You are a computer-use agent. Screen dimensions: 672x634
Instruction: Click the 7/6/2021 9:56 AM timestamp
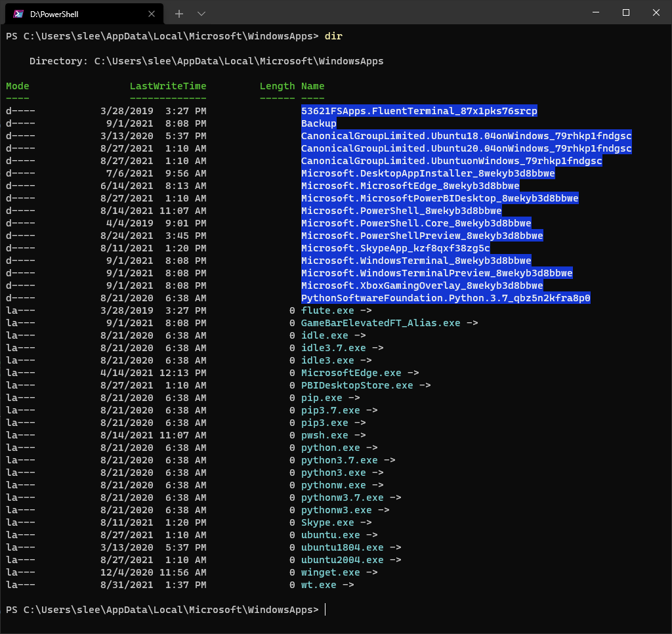pyautogui.click(x=156, y=173)
